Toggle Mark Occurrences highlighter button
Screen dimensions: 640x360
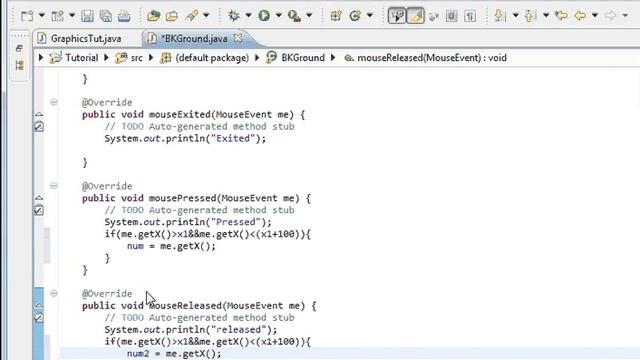click(416, 16)
